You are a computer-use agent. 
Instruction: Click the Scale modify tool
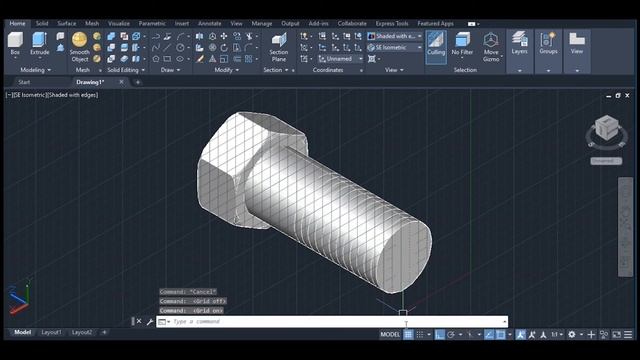point(224,59)
